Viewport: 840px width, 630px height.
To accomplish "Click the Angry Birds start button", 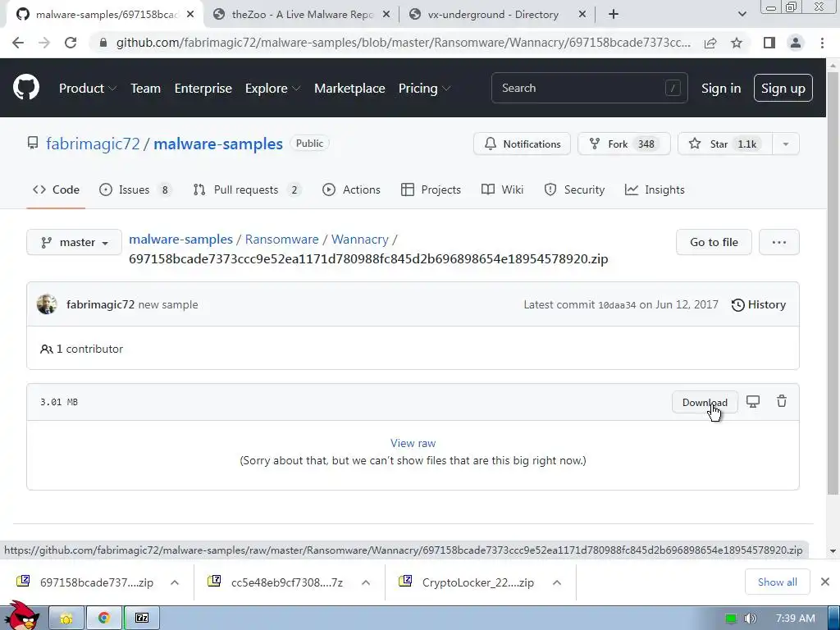I will point(21,616).
